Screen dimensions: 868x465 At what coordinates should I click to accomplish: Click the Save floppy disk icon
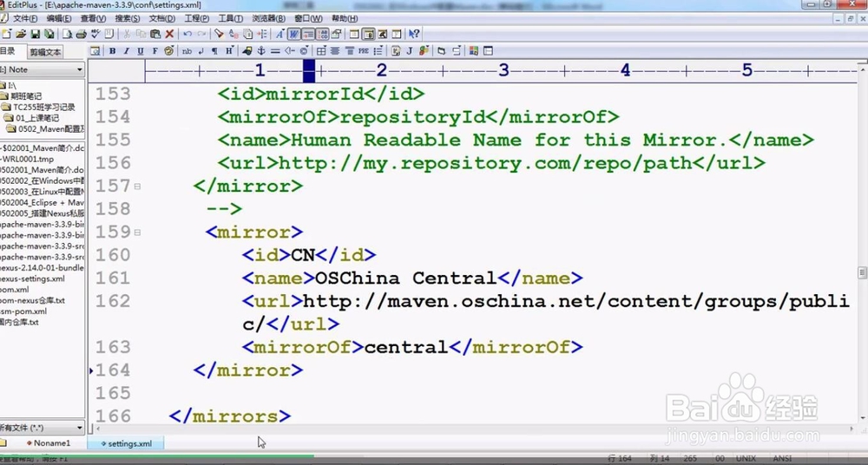tap(36, 35)
